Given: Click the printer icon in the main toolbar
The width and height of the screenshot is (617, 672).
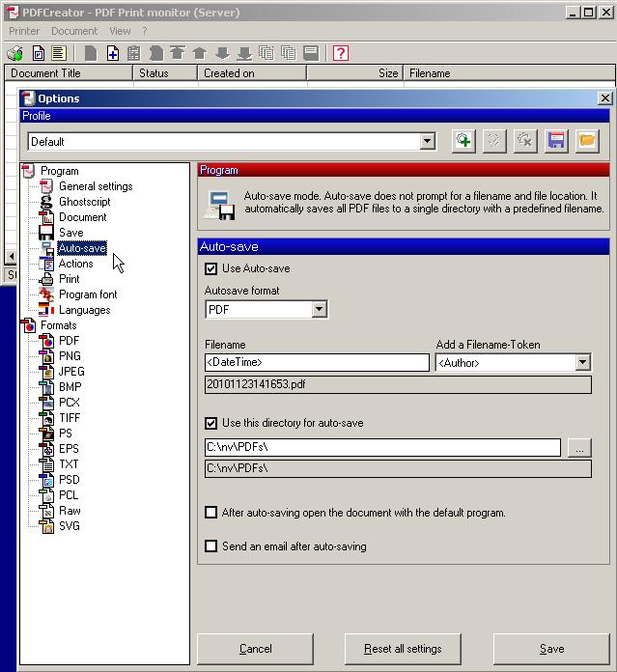Looking at the screenshot, I should pyautogui.click(x=15, y=53).
